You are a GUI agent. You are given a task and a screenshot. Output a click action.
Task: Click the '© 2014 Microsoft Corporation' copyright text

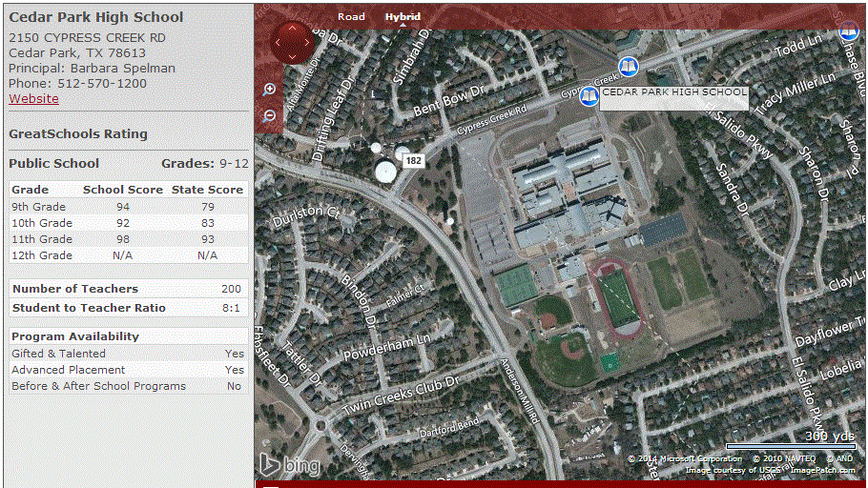(x=685, y=458)
